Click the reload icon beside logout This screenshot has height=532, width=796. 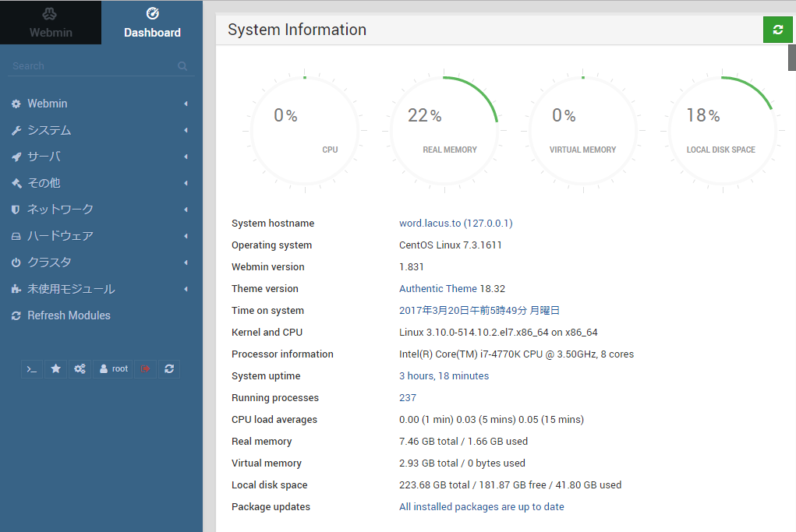pos(169,368)
